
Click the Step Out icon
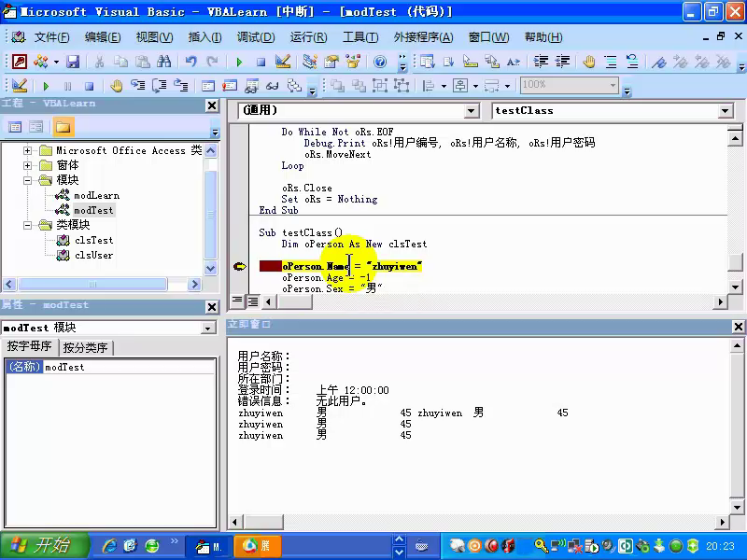pos(180,86)
